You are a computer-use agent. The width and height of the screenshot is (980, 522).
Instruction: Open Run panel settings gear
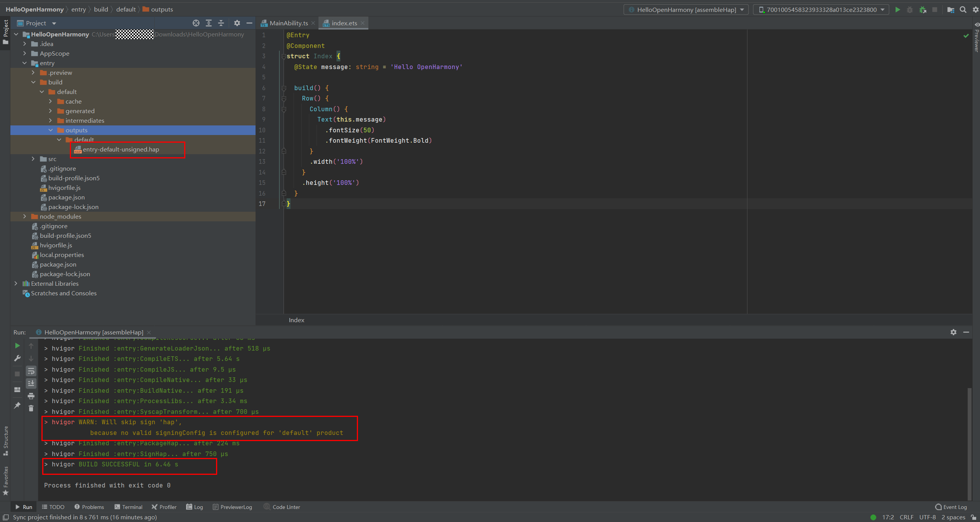[x=954, y=332]
